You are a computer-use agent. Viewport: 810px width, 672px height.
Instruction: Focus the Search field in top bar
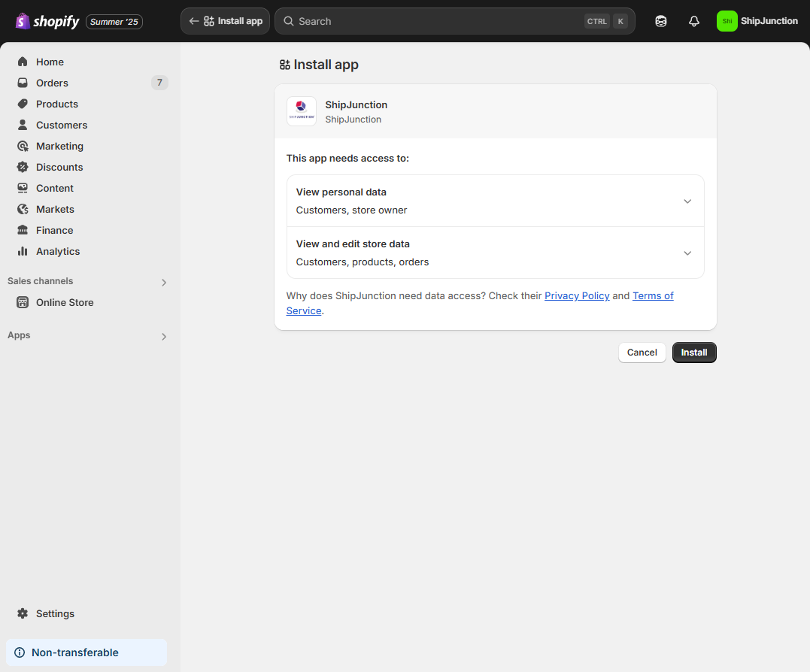point(454,21)
